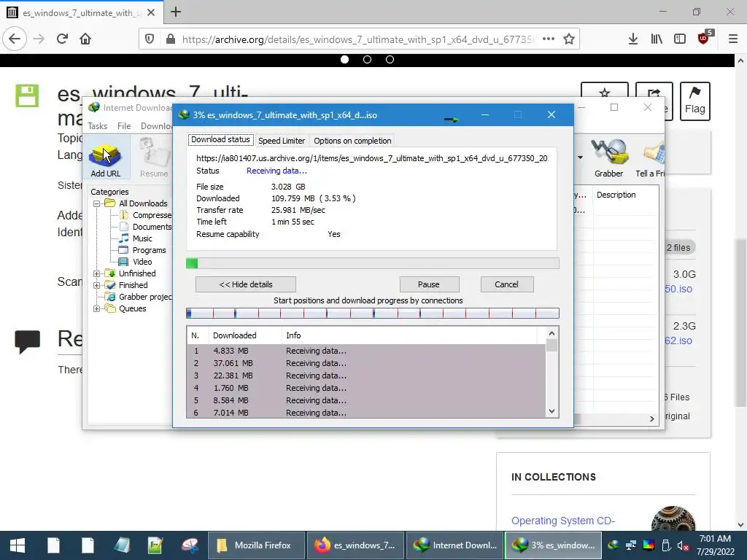Switch to Speed Limiter tab
Viewport: 747px width, 560px height.
point(282,141)
